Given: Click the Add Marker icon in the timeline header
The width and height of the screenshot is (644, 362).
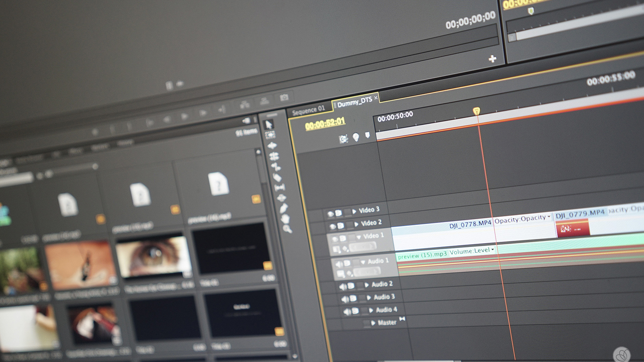Looking at the screenshot, I should (x=367, y=136).
